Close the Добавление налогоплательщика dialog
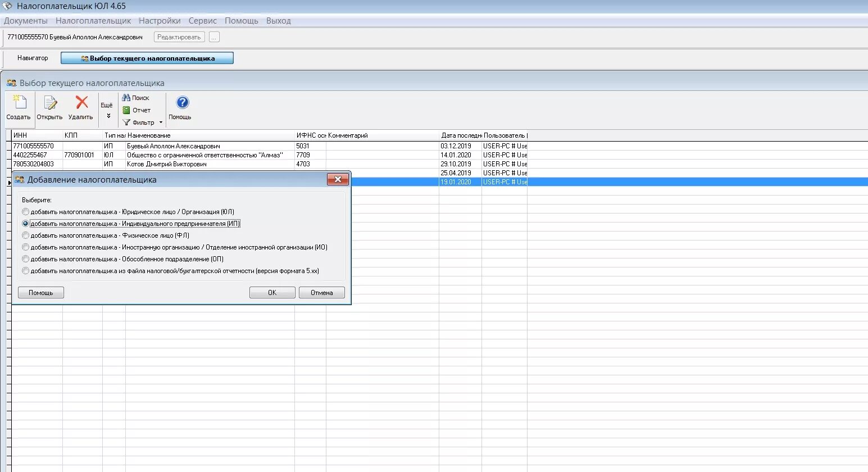Image resolution: width=868 pixels, height=472 pixels. tap(338, 179)
